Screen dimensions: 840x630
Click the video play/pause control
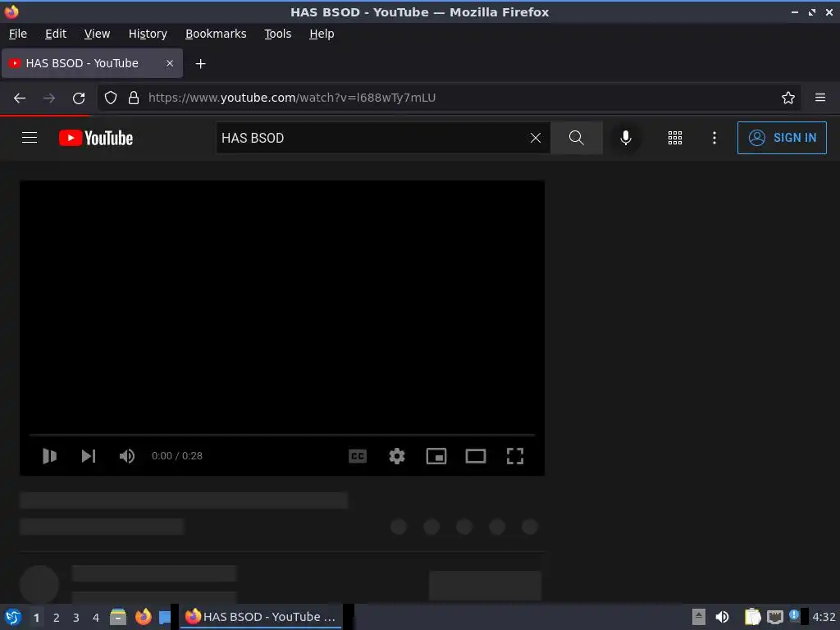point(49,456)
